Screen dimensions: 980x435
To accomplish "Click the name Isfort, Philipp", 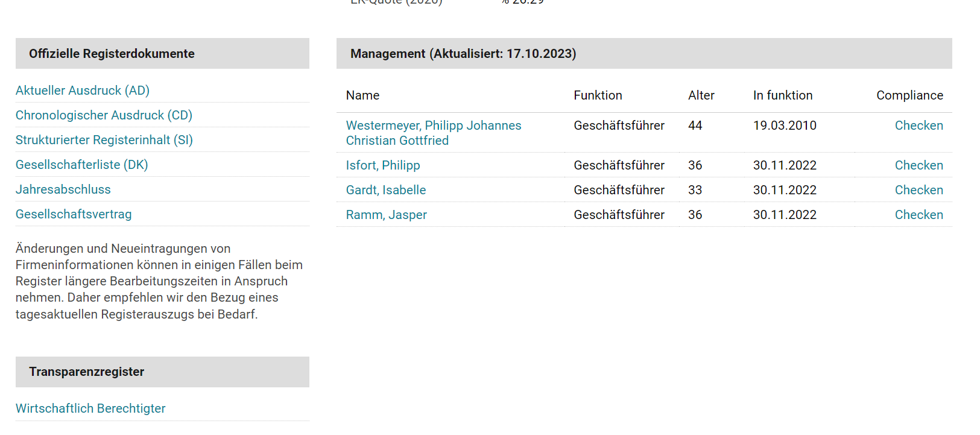I will 383,165.
